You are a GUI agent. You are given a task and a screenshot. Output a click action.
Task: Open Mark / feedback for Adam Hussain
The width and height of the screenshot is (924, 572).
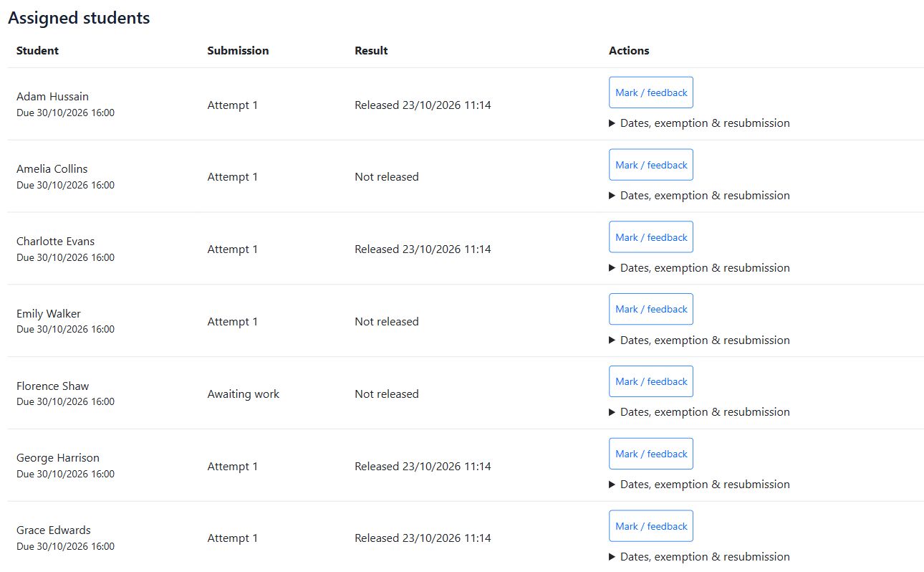coord(650,92)
